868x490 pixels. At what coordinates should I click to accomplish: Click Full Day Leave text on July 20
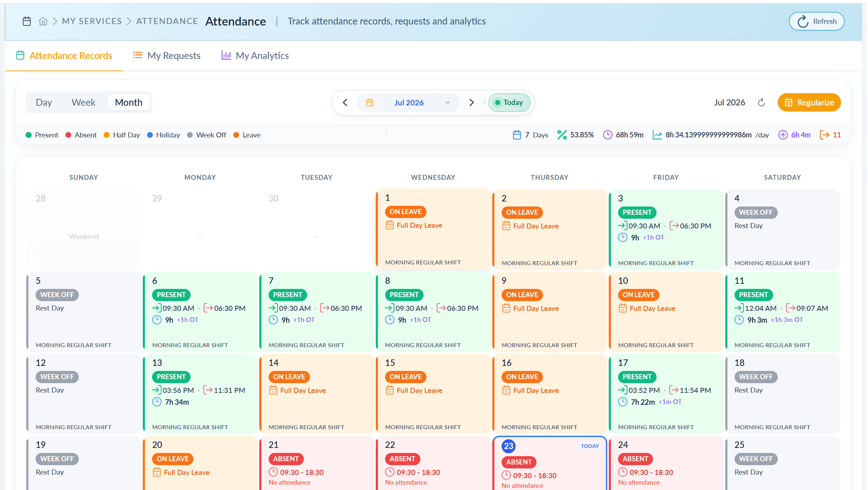187,472
